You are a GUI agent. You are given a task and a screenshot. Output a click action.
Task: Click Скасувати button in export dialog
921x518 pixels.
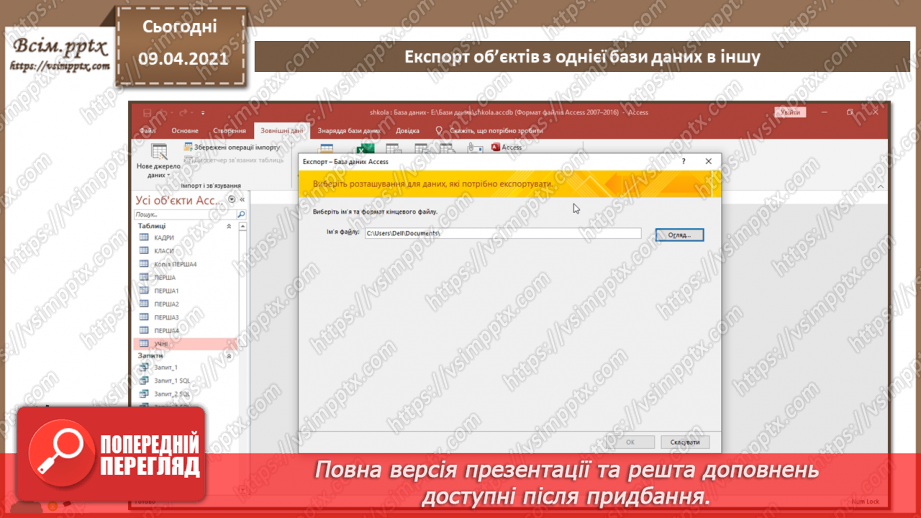pos(685,442)
